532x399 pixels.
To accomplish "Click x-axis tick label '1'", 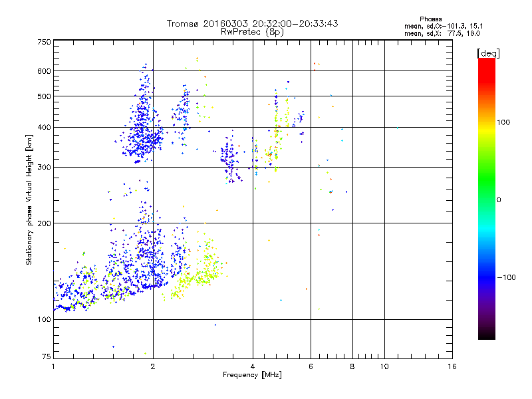I will click(53, 366).
